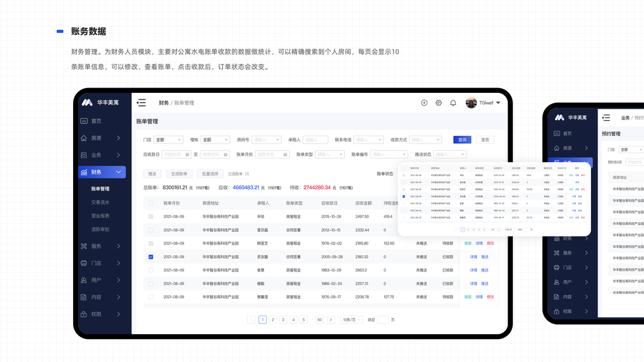Click hamburger icon in right 预约管理 window
Viewport: 644px width, 362px height.
(606, 118)
